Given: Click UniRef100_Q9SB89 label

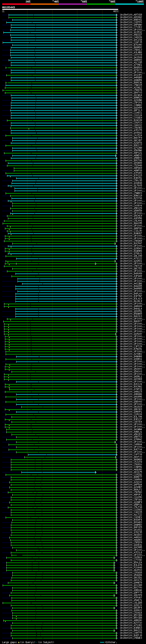Looking at the screenshot, I should tap(131, 163).
